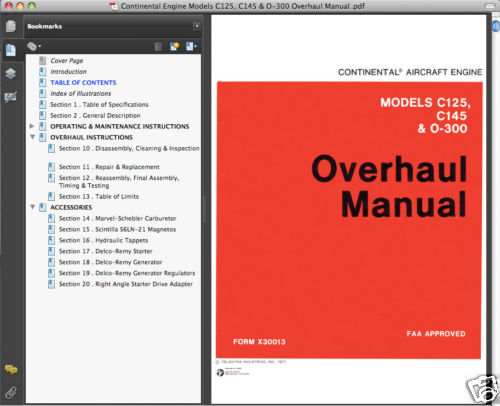
Task: Open the TABLE OF CONTENTS bookmark
Action: click(83, 83)
